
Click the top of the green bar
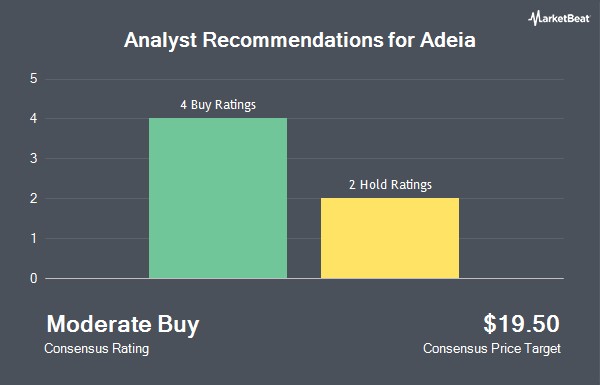218,119
